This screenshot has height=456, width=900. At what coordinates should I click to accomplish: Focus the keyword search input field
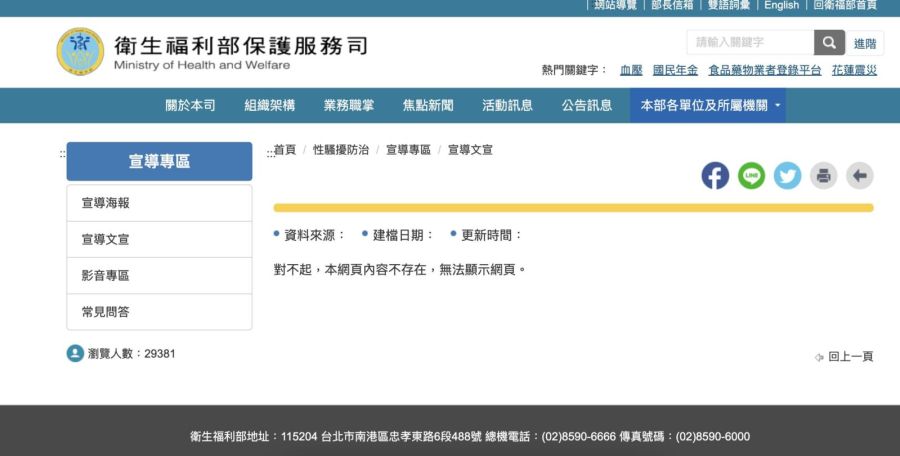[750, 42]
